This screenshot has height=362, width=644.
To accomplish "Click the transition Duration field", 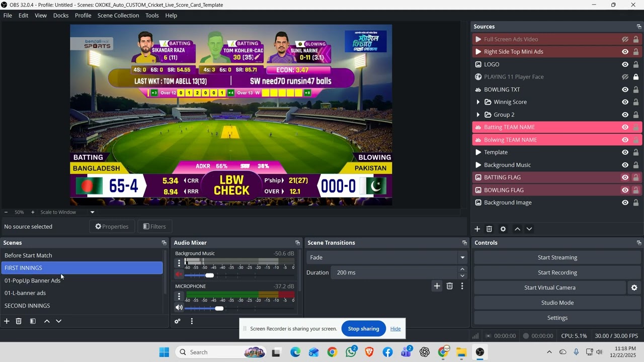I will (x=394, y=273).
